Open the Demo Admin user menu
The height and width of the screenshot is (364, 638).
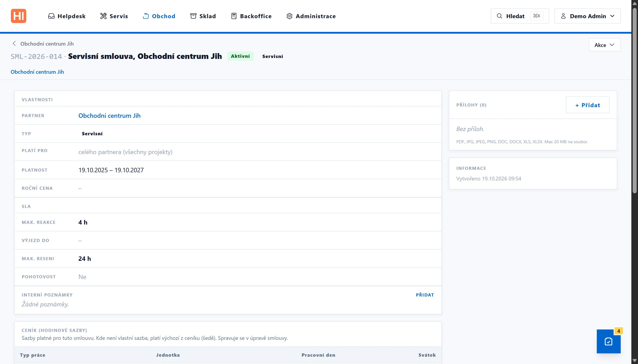[587, 16]
